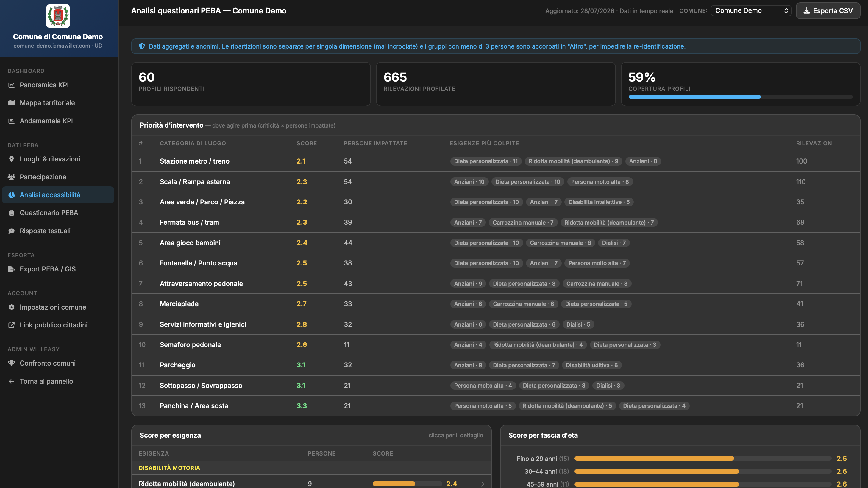Image resolution: width=868 pixels, height=488 pixels.
Task: Click the Disabilità intellettive · 5 tag
Action: pyautogui.click(x=599, y=202)
